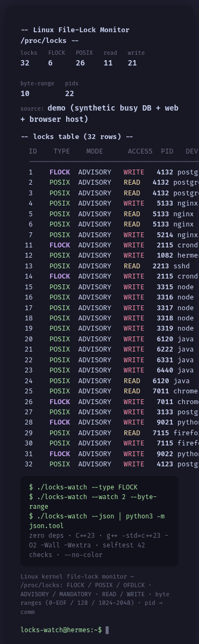Click the "locks table (32 rows)" heading
Screen dimensions: 199x644
[x=77, y=137]
